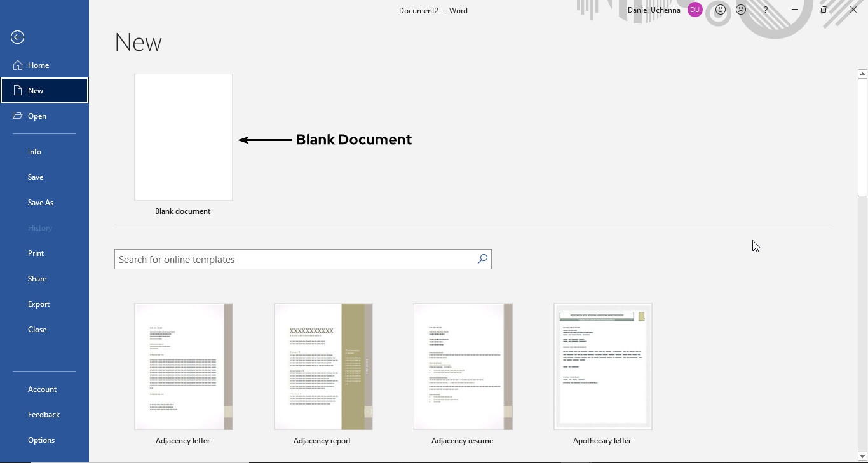Click the back arrow to exit backstage view
This screenshot has height=463, width=868.
(x=17, y=37)
